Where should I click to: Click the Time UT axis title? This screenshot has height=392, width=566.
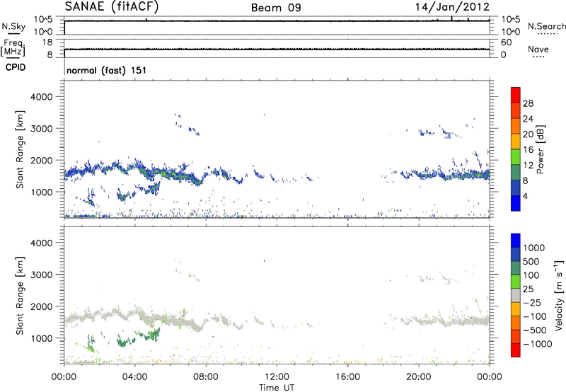click(277, 388)
